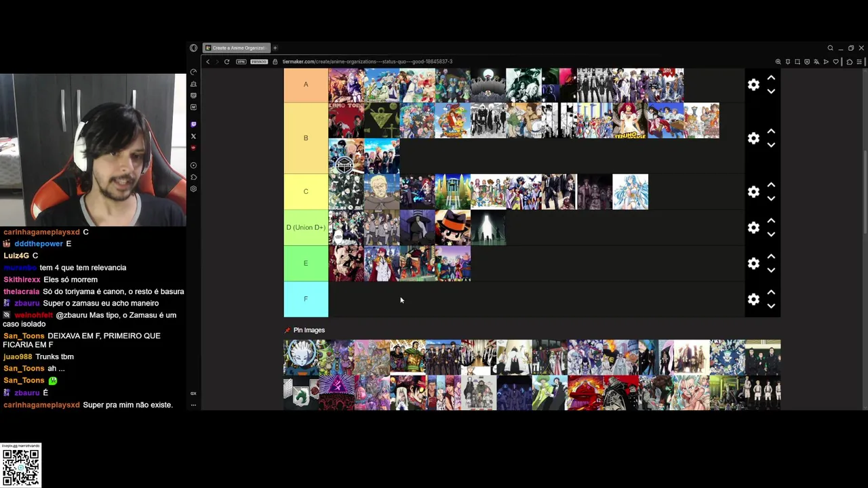Image resolution: width=868 pixels, height=488 pixels.
Task: Open browser settings gear in sidebar
Action: click(193, 188)
